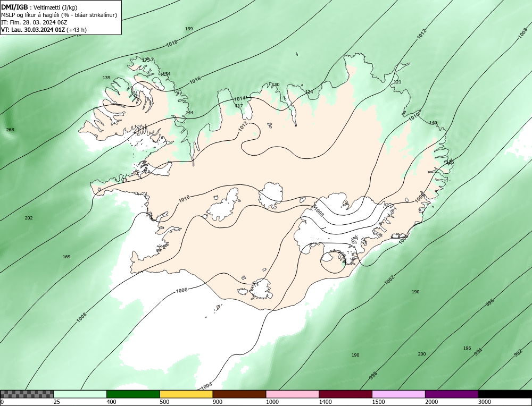Click the legend tick label 3000
This screenshot has height=406, width=532.
pyautogui.click(x=485, y=402)
